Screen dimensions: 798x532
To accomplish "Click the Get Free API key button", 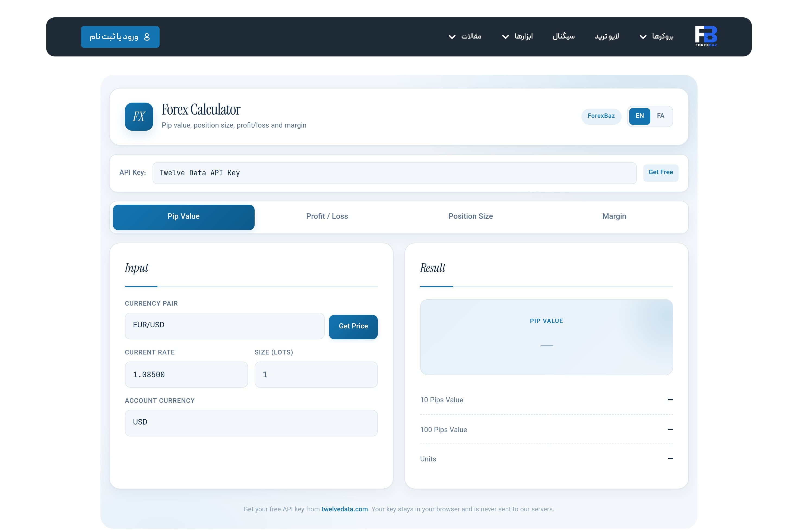I will (661, 173).
